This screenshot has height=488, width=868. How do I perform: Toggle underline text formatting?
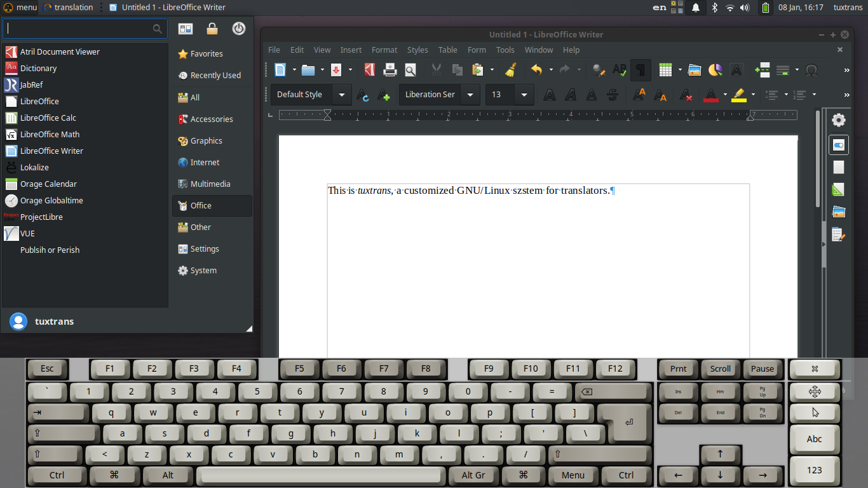coord(592,95)
